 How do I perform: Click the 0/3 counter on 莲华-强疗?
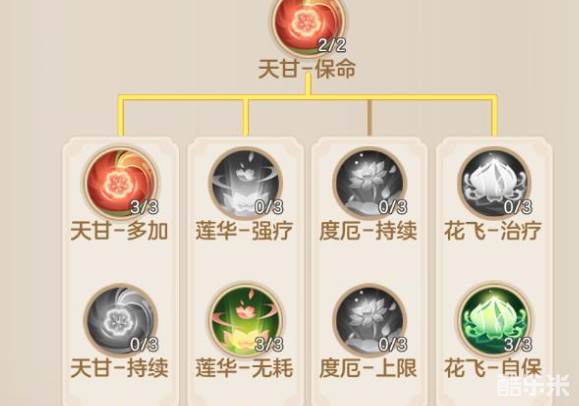click(269, 207)
